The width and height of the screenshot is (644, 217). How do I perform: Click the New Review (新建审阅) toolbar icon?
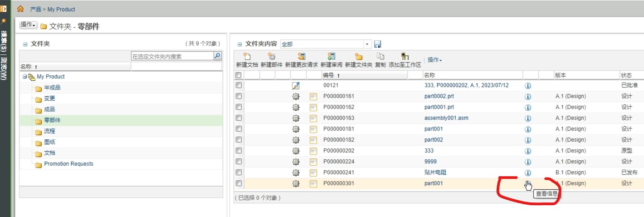point(332,57)
